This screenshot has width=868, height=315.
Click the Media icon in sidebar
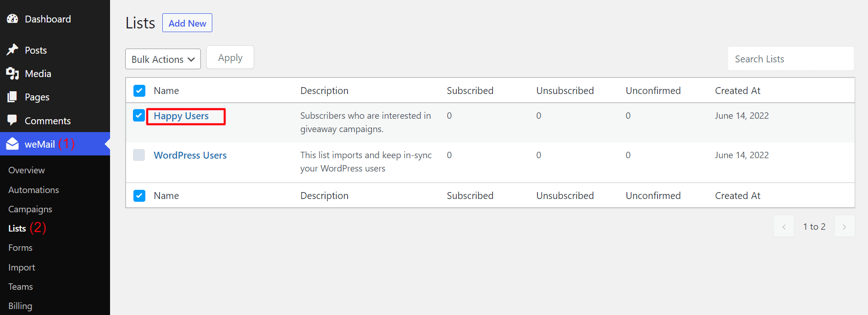point(12,73)
